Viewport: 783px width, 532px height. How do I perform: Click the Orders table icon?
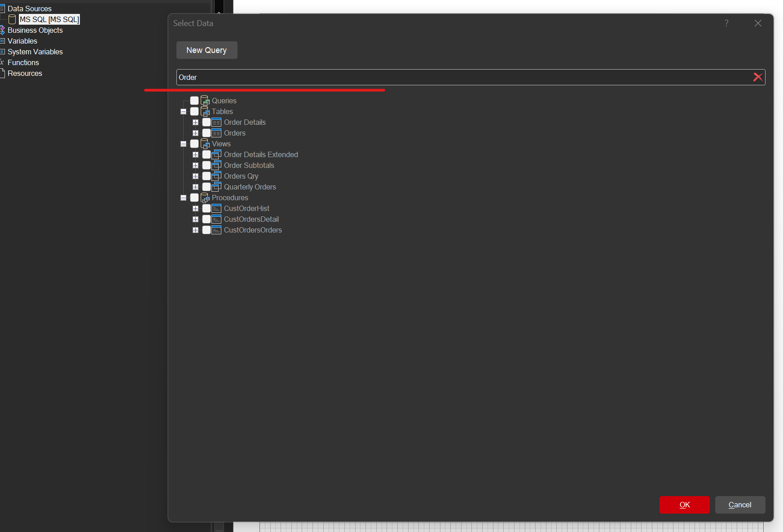click(216, 133)
